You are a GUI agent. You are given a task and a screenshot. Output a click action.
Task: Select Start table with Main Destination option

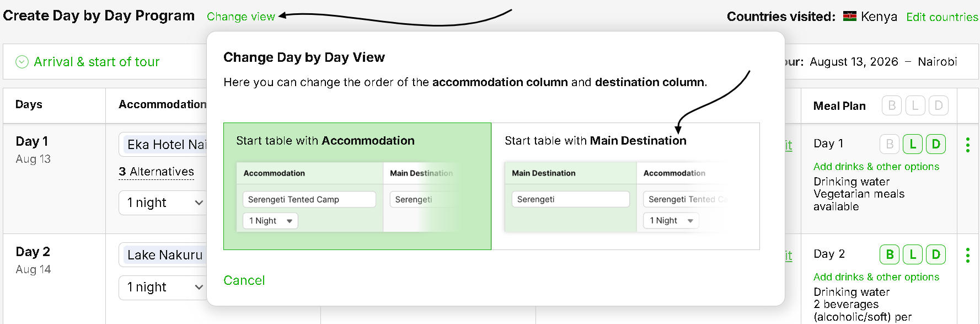coord(625,186)
